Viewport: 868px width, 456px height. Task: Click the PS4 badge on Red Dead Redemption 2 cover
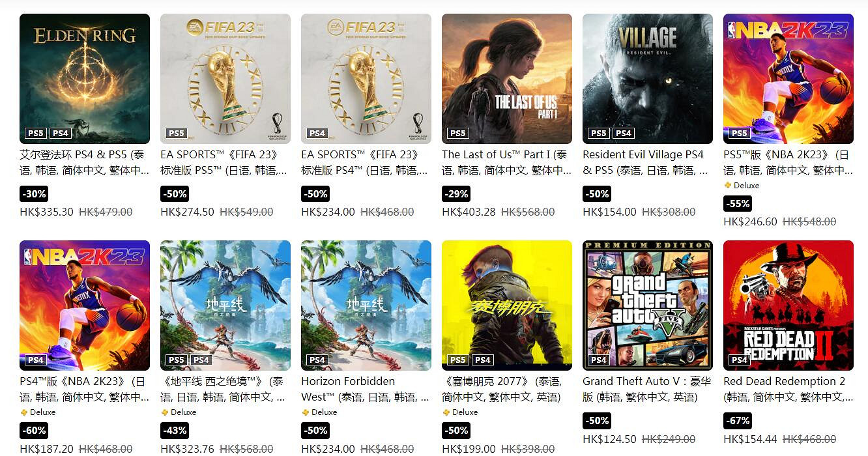point(740,360)
